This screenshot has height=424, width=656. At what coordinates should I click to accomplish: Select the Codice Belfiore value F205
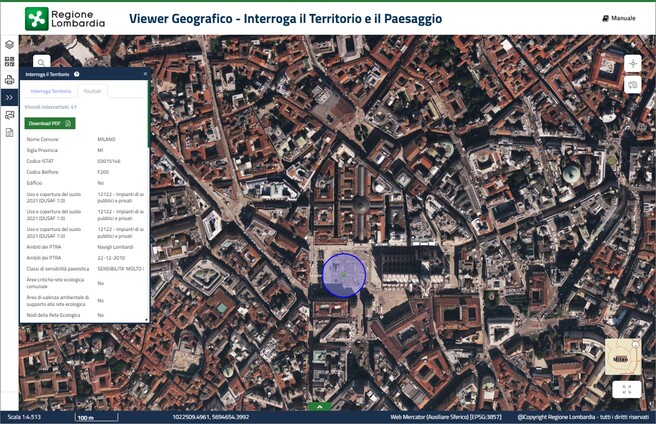(103, 172)
